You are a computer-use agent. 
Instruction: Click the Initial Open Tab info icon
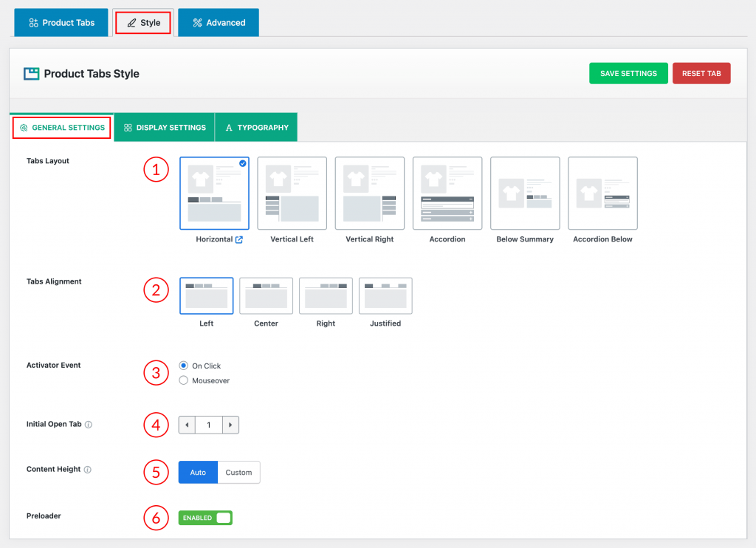[89, 425]
